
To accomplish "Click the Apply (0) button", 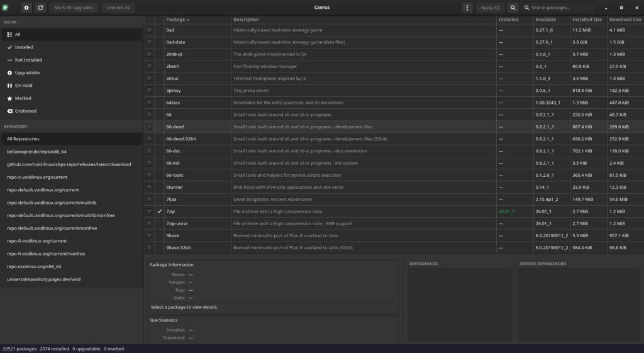I will point(490,8).
